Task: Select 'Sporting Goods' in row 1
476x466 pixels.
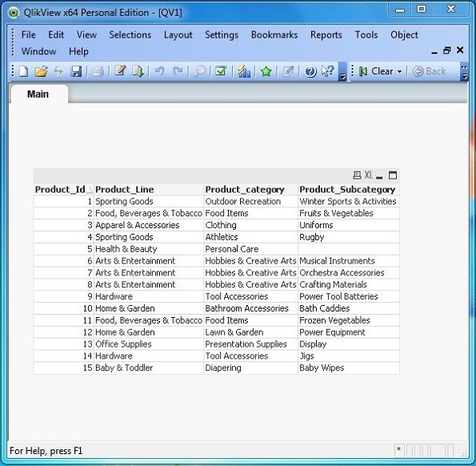Action: click(x=149, y=202)
